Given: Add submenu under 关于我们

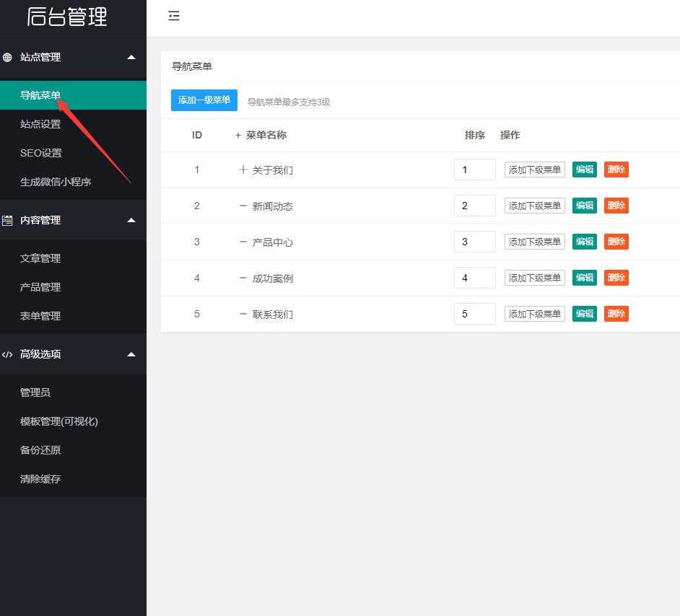Looking at the screenshot, I should (x=535, y=170).
